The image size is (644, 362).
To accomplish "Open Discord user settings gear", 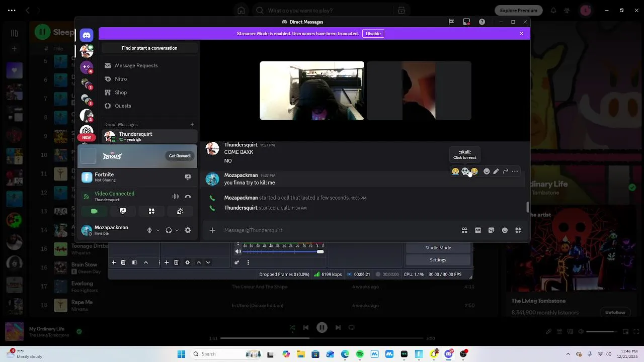I will coord(188,230).
